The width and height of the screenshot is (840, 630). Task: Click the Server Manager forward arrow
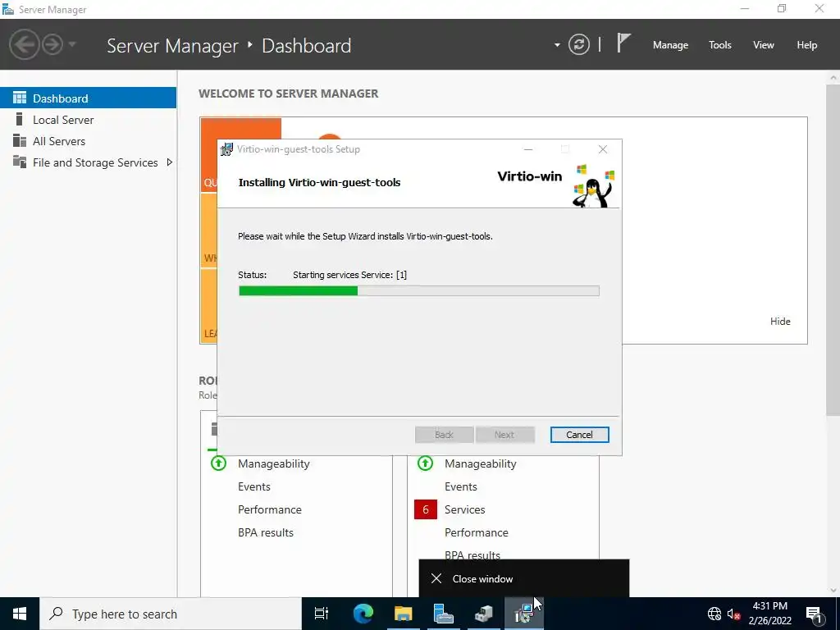[52, 44]
